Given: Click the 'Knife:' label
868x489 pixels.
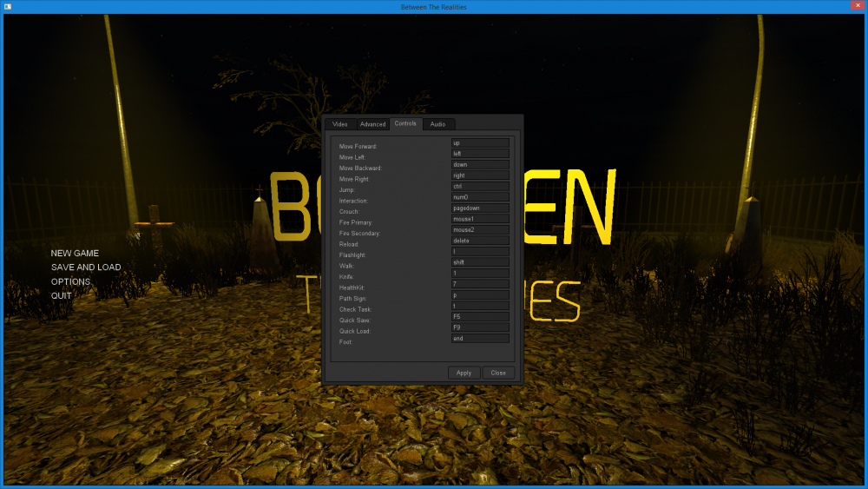Looking at the screenshot, I should tap(346, 276).
